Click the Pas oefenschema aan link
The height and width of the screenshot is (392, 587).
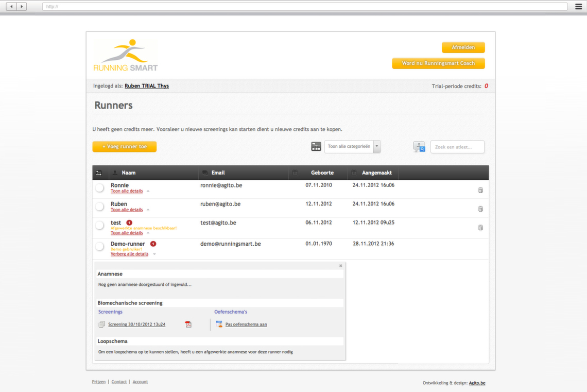246,325
